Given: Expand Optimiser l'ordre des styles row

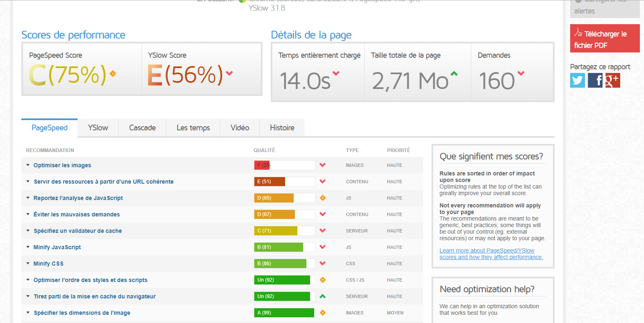Looking at the screenshot, I should tap(28, 280).
